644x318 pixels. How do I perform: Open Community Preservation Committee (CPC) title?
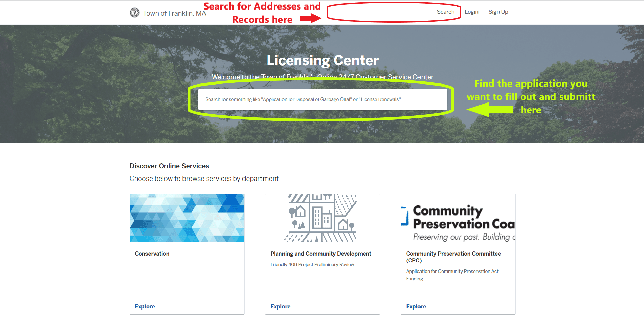453,257
